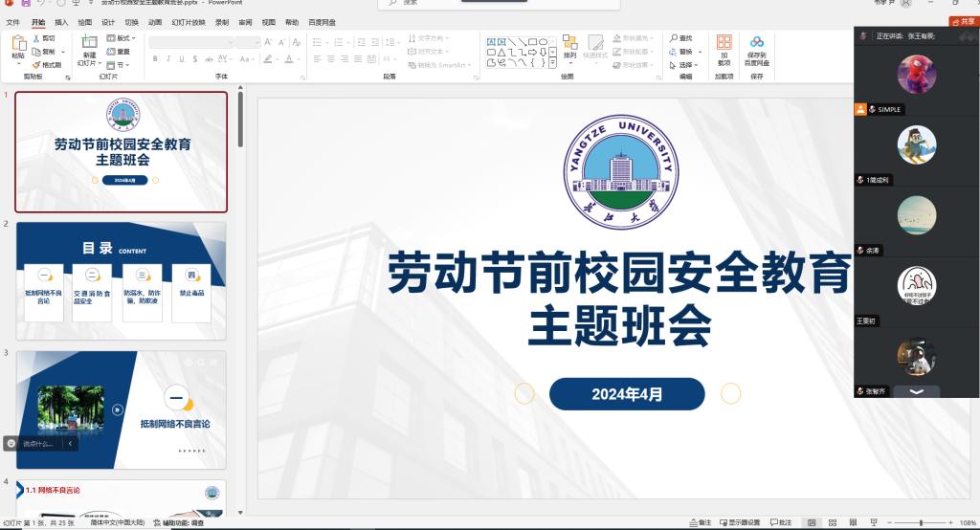Expand more participants chevron in meeting panel

click(916, 392)
